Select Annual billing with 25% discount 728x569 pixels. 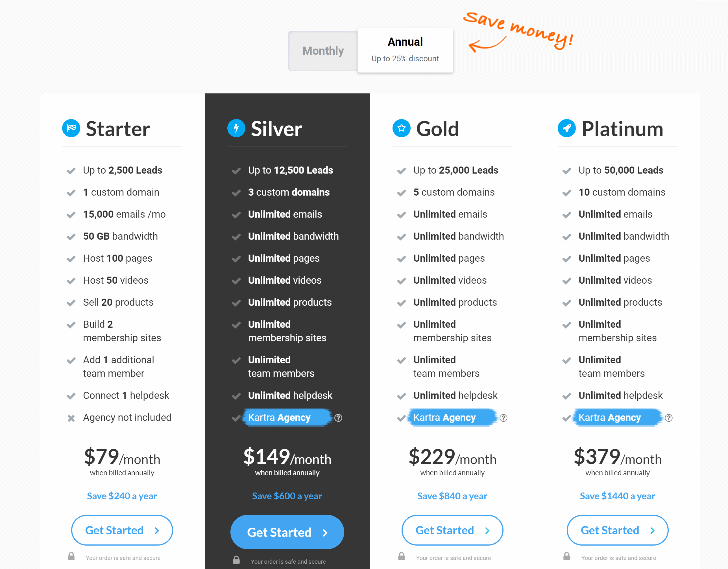(x=405, y=50)
